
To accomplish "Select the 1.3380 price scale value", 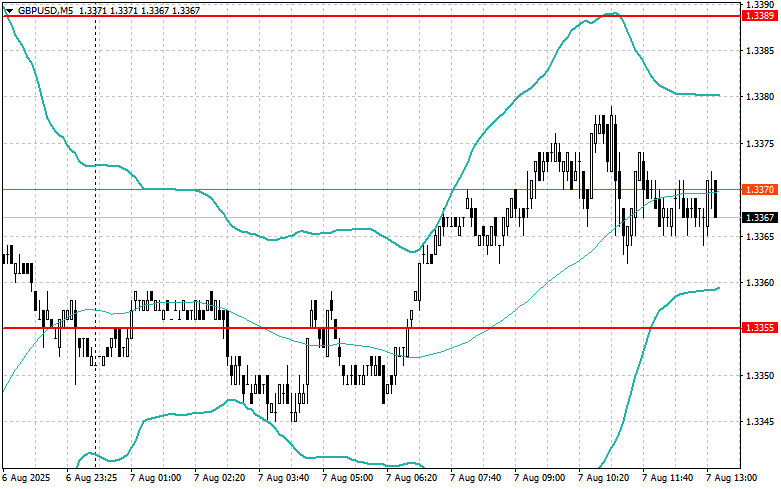I will [760, 97].
